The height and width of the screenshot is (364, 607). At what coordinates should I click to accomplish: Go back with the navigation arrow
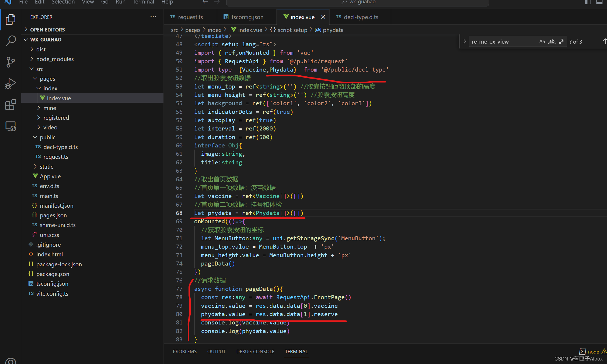205,2
